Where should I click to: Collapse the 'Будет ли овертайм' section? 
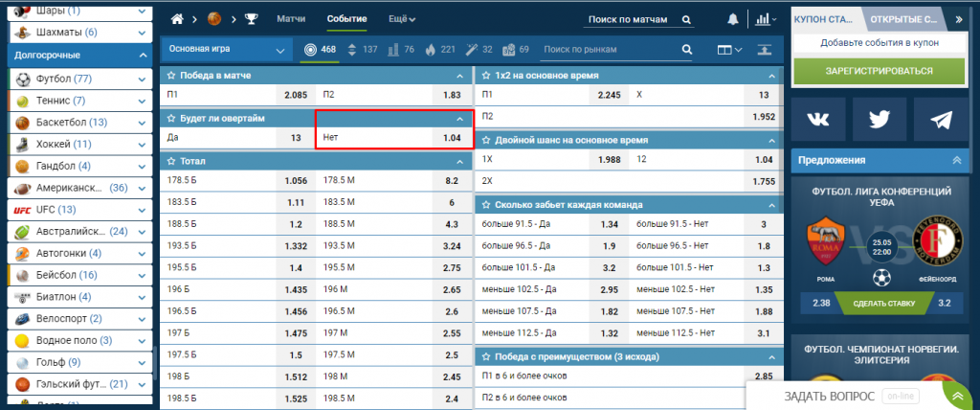coord(461,118)
